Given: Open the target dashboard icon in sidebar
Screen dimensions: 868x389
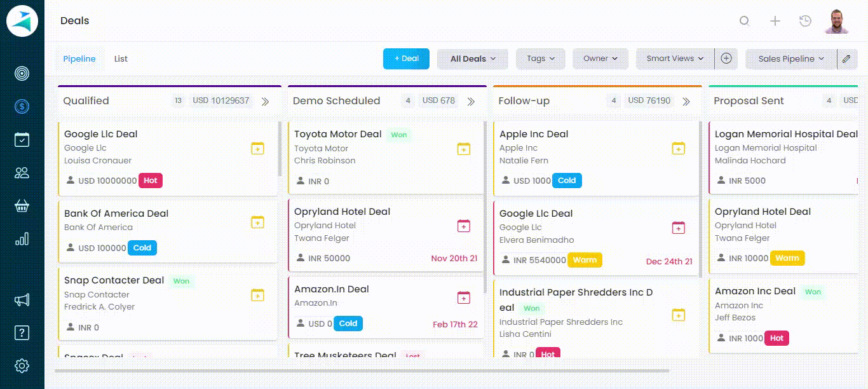Looking at the screenshot, I should point(22,73).
